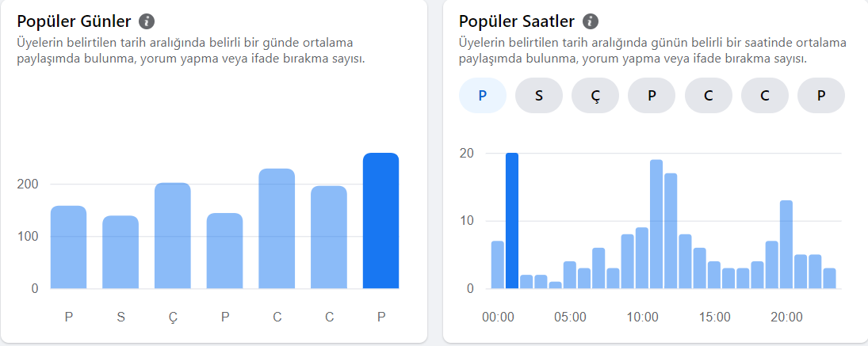This screenshot has width=868, height=346.
Task: Click info icon beside Popüler Saatler
Action: point(591,21)
